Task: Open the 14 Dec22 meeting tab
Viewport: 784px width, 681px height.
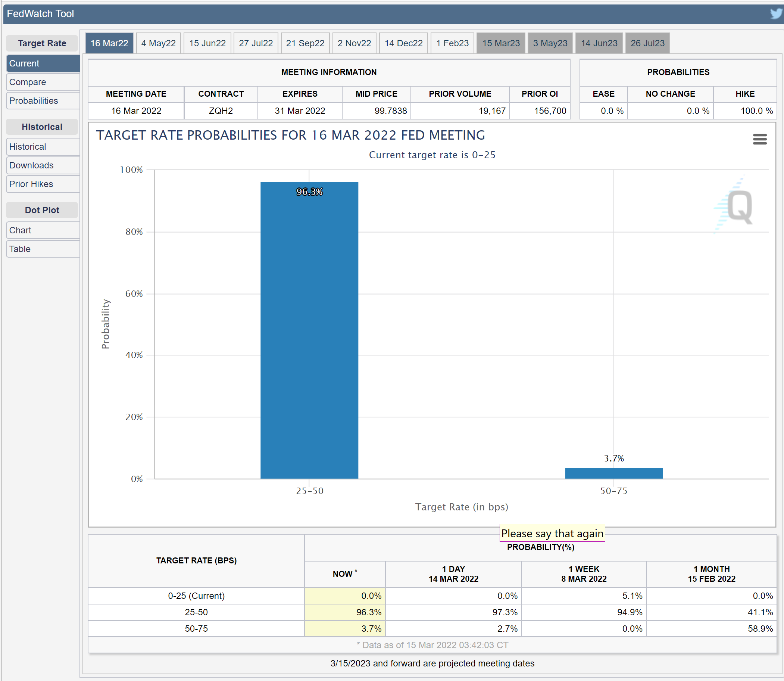Action: point(403,43)
